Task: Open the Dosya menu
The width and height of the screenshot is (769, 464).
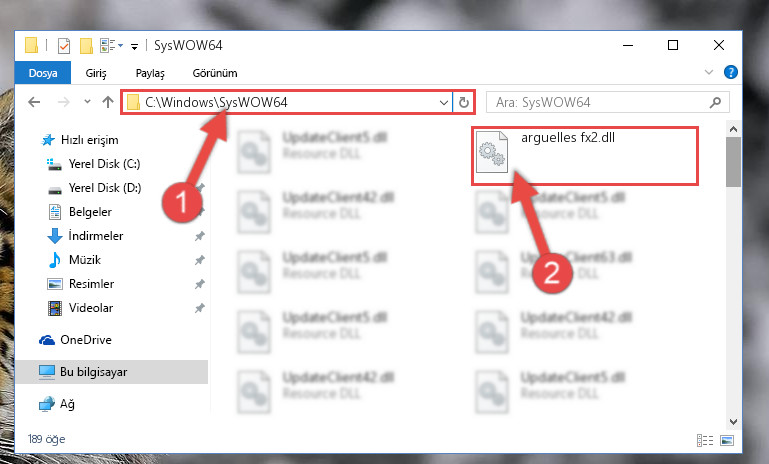Action: pos(43,73)
